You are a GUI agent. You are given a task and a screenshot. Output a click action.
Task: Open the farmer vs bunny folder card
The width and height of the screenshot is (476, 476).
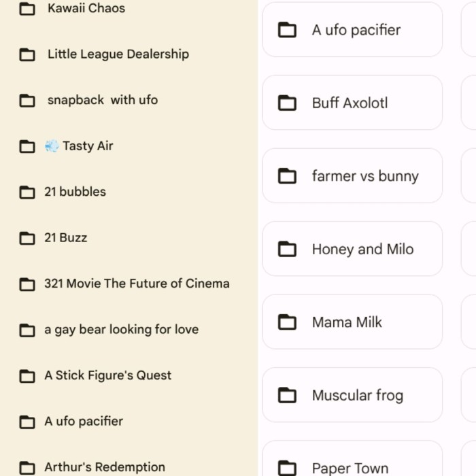click(x=352, y=176)
